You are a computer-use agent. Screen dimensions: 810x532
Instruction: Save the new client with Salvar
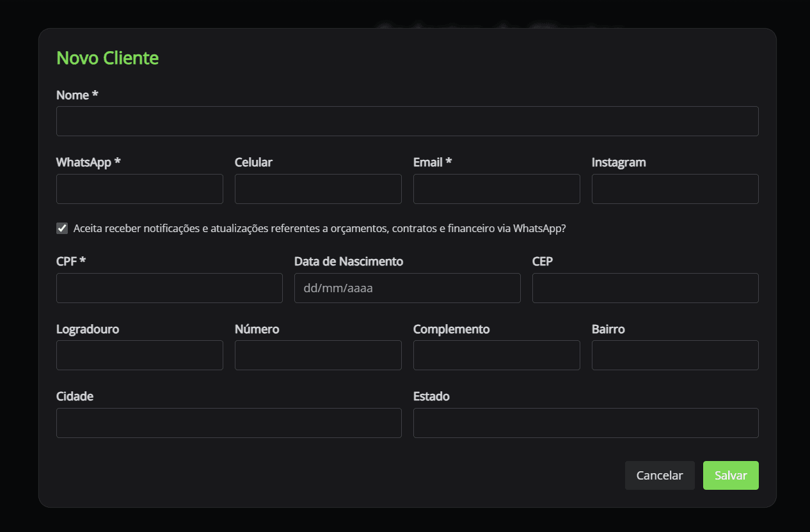tap(731, 476)
